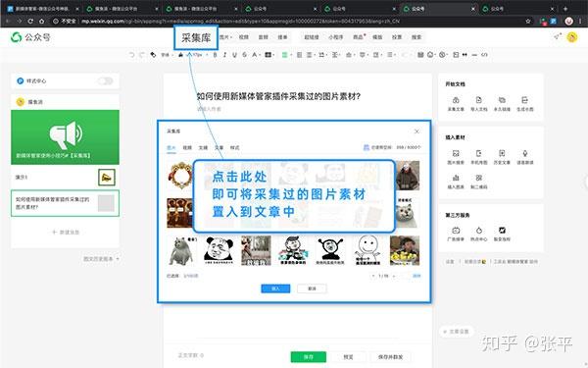Bookmark this page with the star icon

point(528,21)
